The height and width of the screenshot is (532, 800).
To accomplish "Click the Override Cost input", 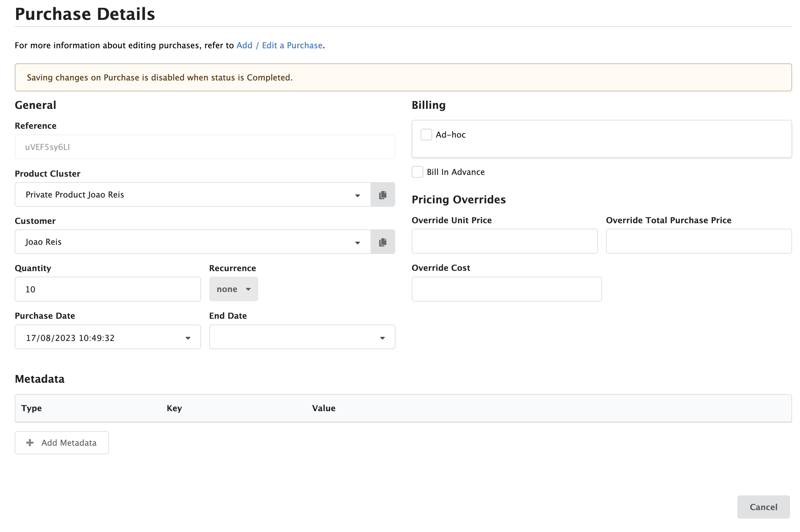I will [x=506, y=289].
